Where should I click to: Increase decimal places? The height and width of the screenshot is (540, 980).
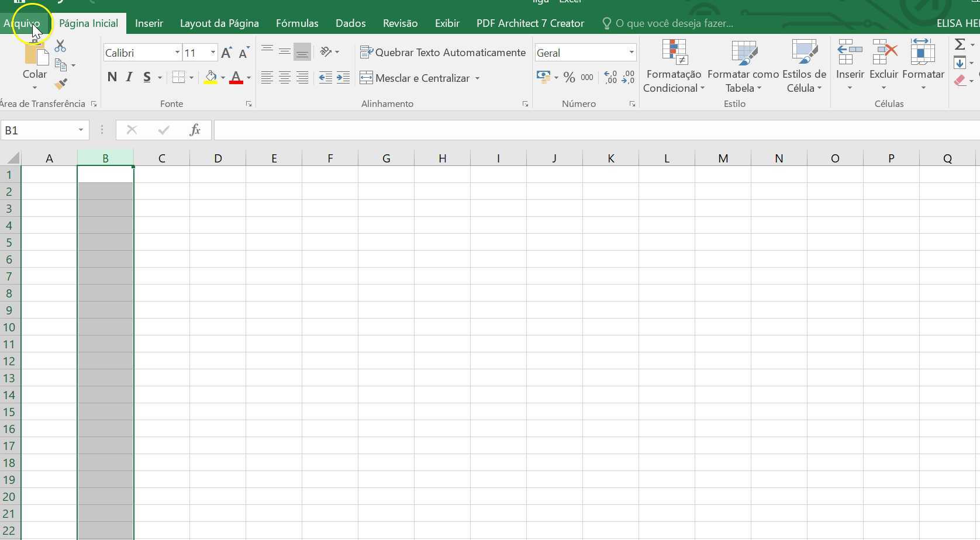click(610, 77)
